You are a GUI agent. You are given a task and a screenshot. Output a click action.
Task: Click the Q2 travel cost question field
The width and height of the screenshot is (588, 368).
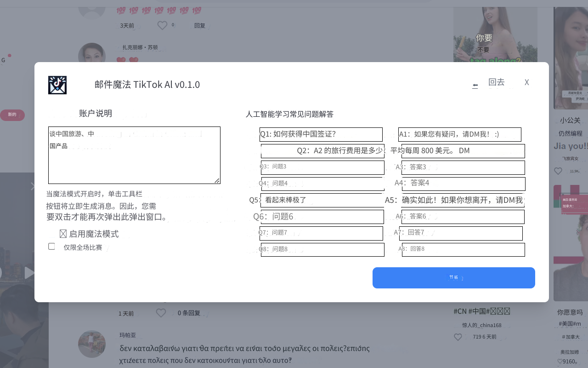[322, 151]
